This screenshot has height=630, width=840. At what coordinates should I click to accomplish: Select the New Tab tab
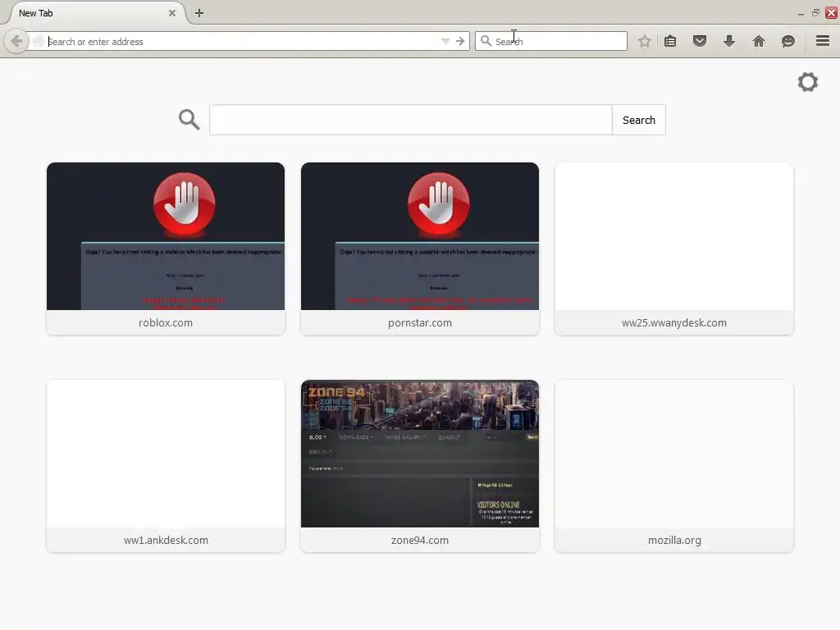97,13
